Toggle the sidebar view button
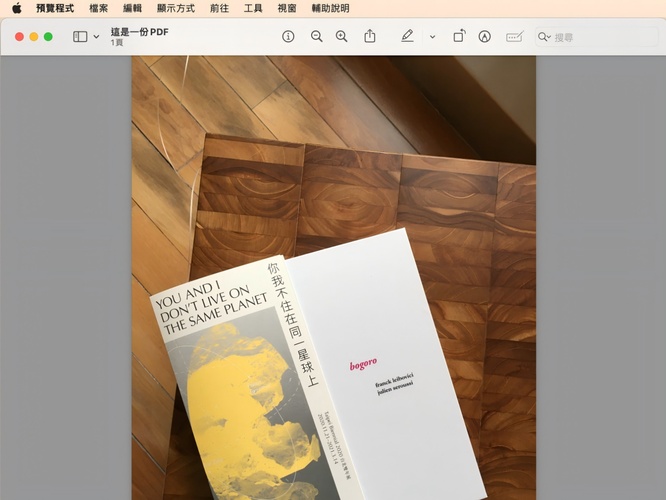 [x=80, y=36]
